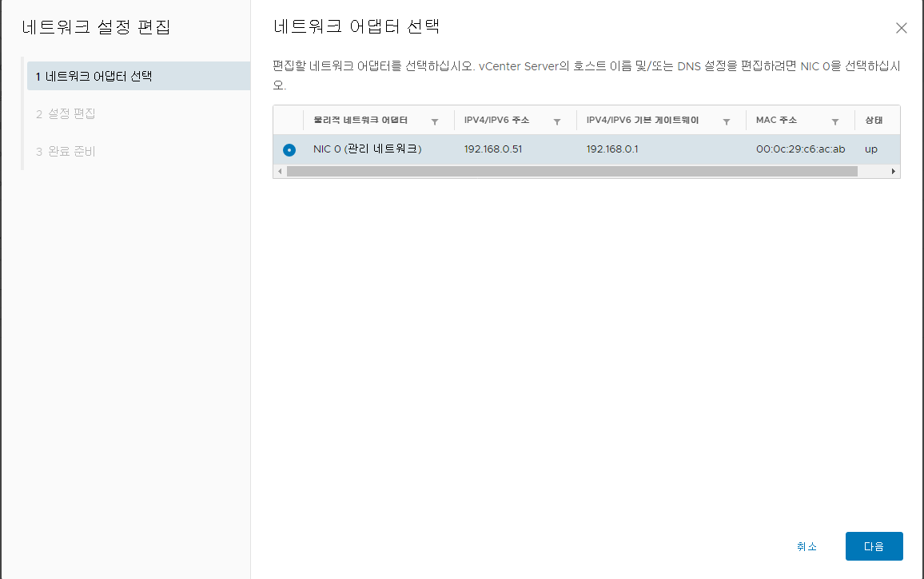This screenshot has height=579, width=924.
Task: Open the MAC 주소 column filter
Action: tap(835, 121)
